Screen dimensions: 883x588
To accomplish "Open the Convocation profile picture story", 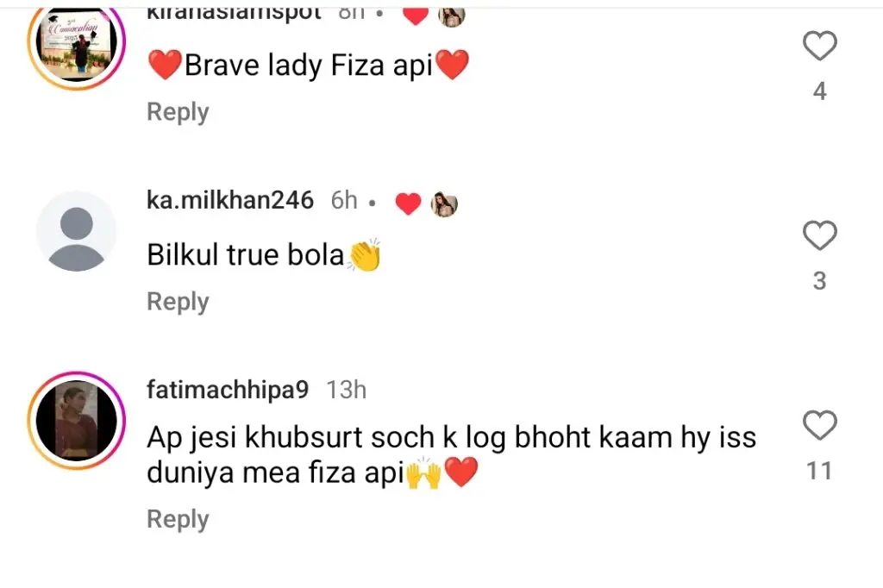I will tap(77, 44).
